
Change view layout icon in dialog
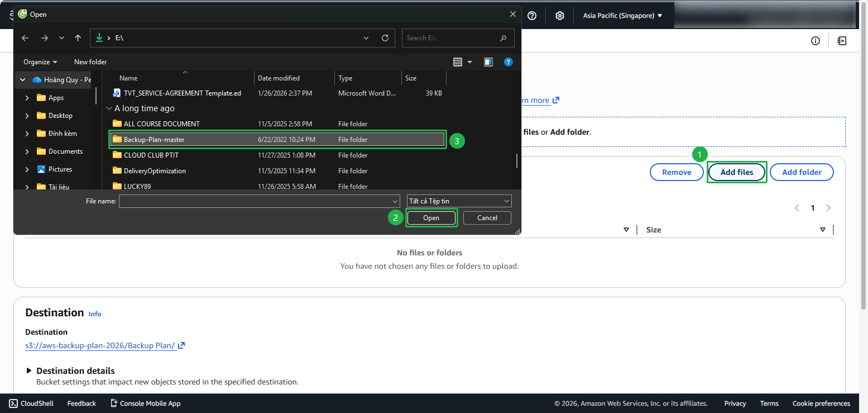coord(458,62)
